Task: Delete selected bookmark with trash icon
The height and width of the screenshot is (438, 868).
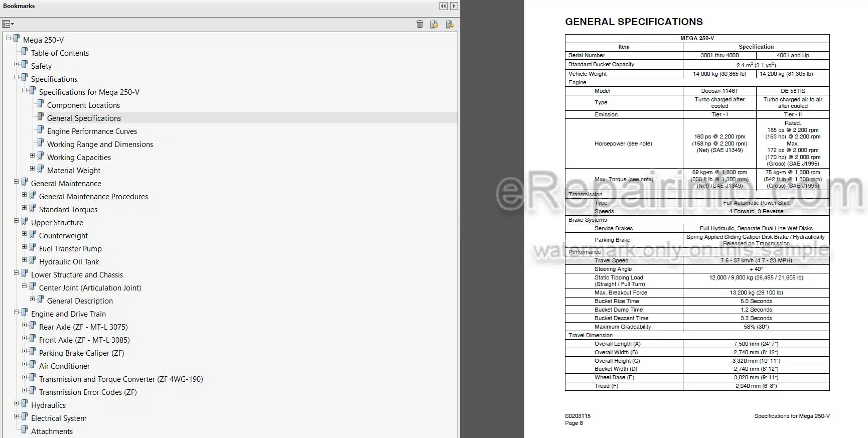Action: coord(419,24)
